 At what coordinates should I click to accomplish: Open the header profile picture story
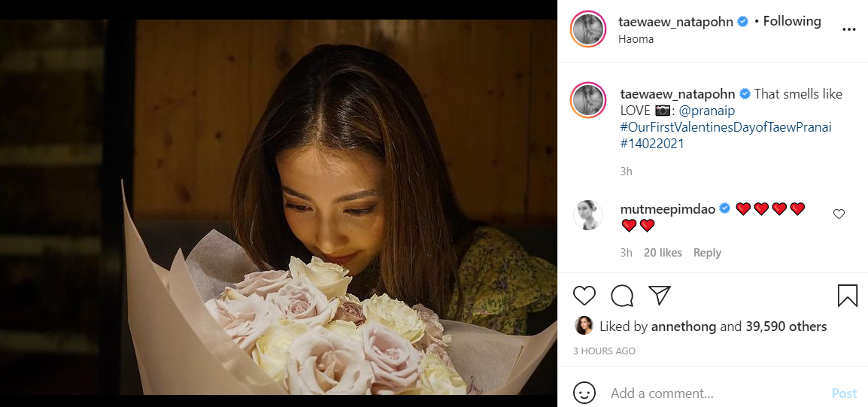point(590,29)
